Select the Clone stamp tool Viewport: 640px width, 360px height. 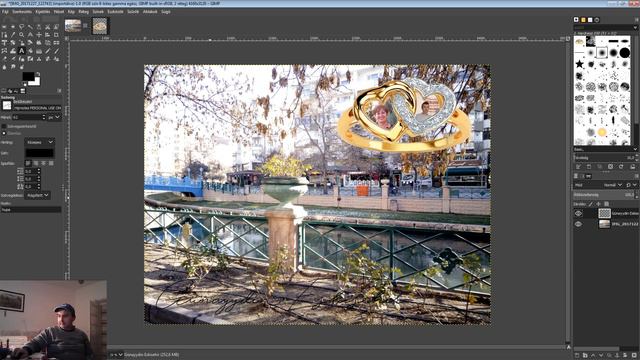tap(39, 59)
